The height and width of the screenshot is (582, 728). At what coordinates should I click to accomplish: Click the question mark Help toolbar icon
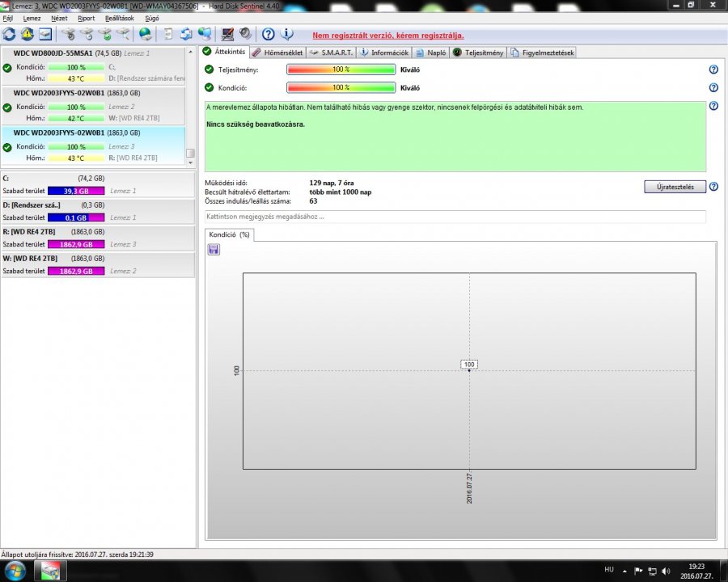click(x=268, y=34)
